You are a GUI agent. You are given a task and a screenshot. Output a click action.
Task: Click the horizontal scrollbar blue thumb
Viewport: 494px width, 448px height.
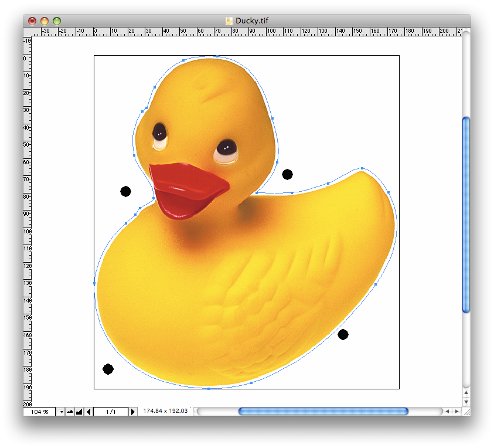(x=323, y=412)
